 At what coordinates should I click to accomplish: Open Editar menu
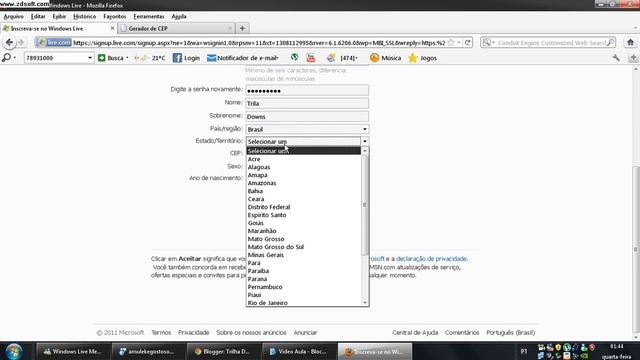tap(38, 16)
